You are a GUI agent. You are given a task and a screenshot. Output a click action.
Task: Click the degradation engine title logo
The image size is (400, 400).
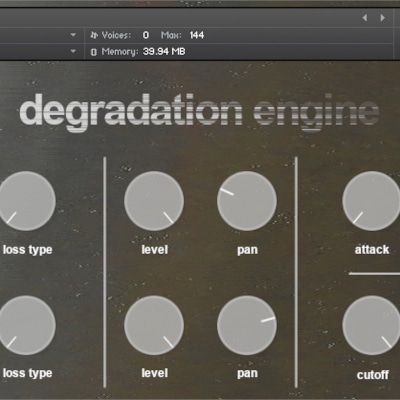coord(199,113)
